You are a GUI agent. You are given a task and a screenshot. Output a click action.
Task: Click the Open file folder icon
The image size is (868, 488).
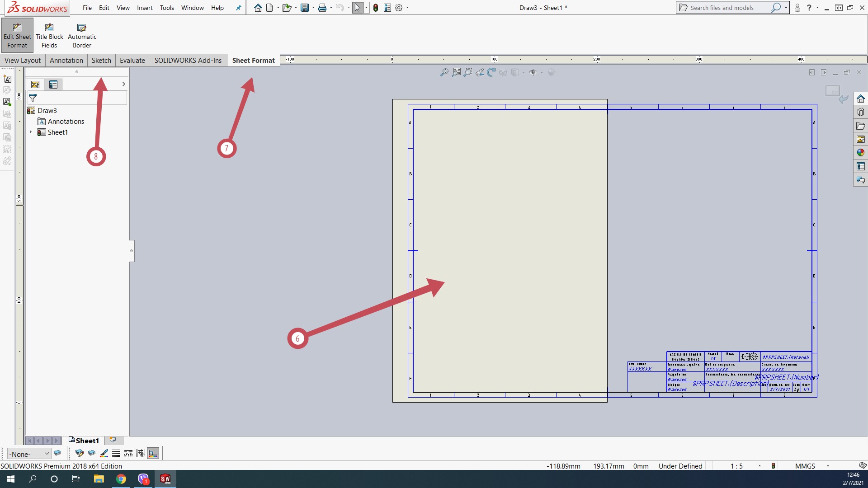pos(287,8)
